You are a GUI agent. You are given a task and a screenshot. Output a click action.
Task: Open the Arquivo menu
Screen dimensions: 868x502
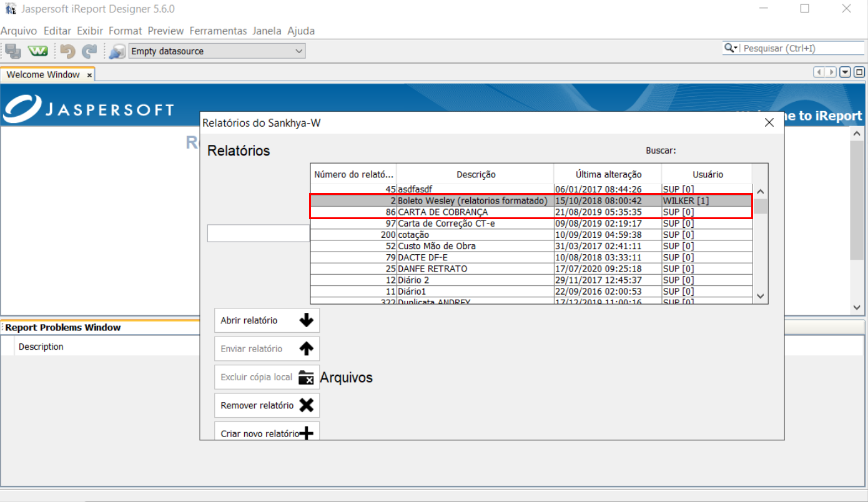point(19,31)
